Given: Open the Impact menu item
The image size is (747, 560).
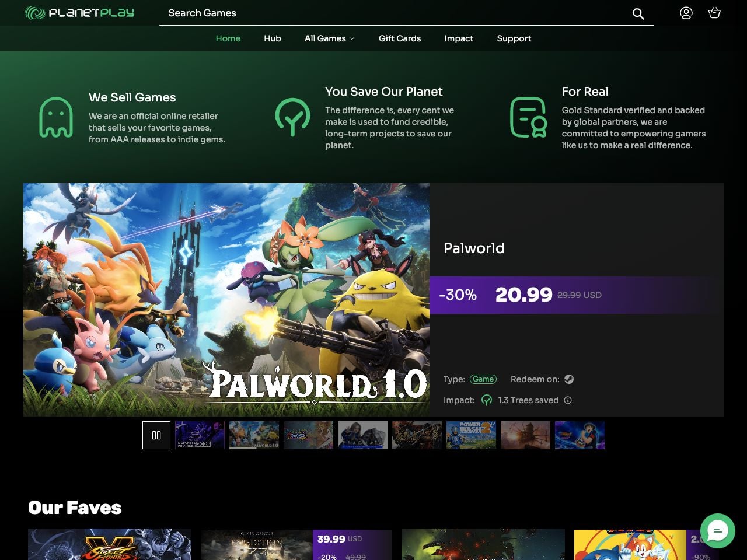Looking at the screenshot, I should tap(459, 38).
